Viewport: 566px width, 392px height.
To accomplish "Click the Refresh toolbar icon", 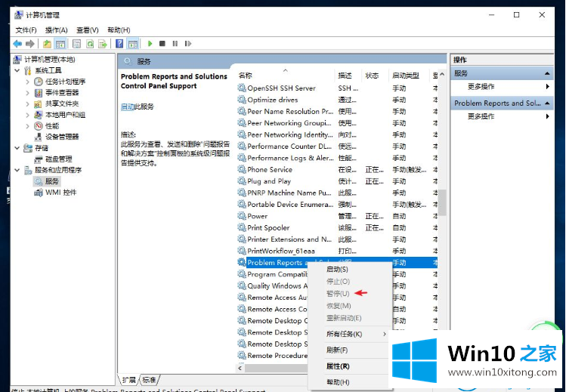I will coord(90,44).
